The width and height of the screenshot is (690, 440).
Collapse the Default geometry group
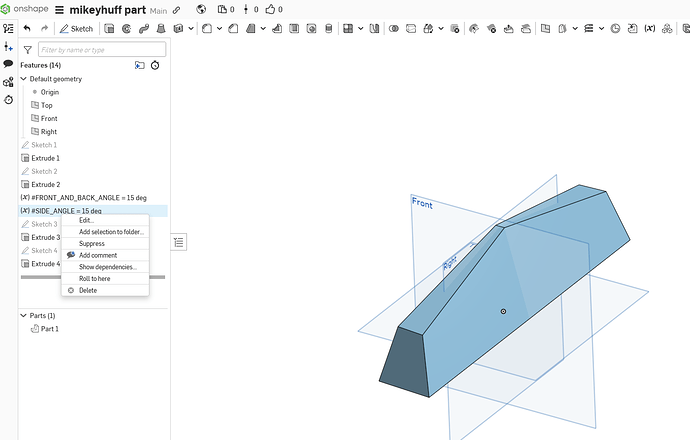tap(24, 79)
